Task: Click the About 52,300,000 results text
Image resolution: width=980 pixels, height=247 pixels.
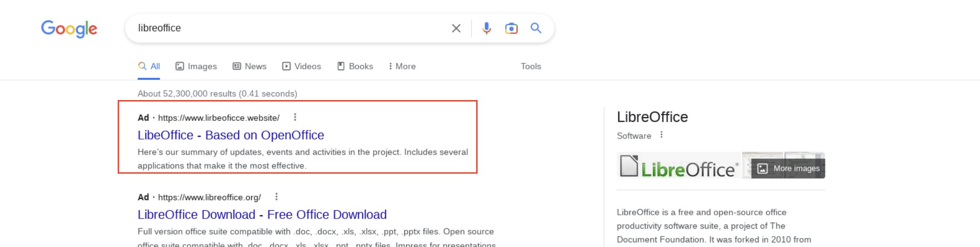Action: click(x=217, y=94)
